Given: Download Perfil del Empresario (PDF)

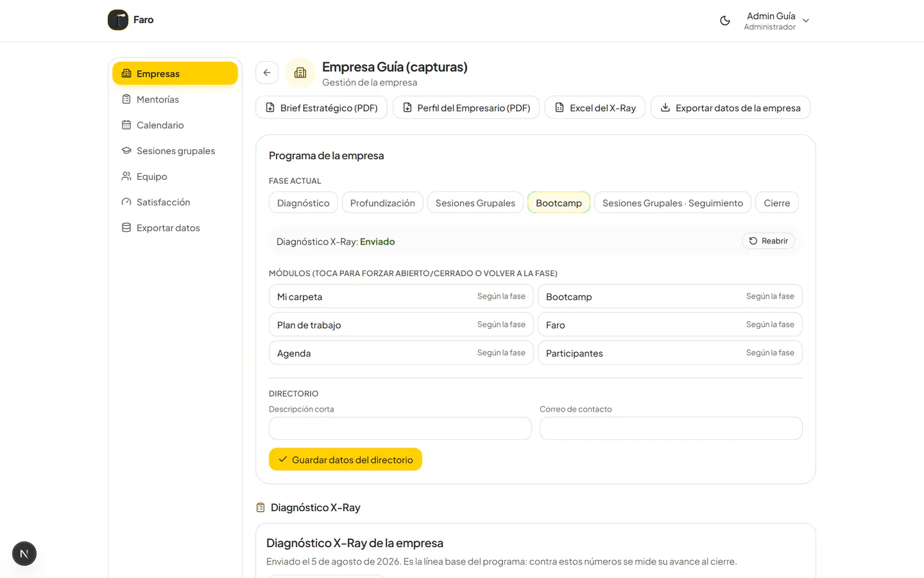Looking at the screenshot, I should (466, 108).
